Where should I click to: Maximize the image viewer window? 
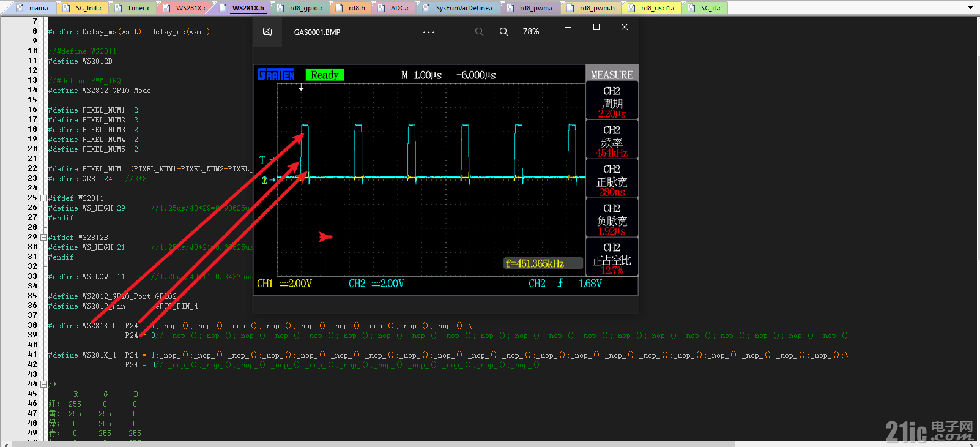click(x=596, y=27)
